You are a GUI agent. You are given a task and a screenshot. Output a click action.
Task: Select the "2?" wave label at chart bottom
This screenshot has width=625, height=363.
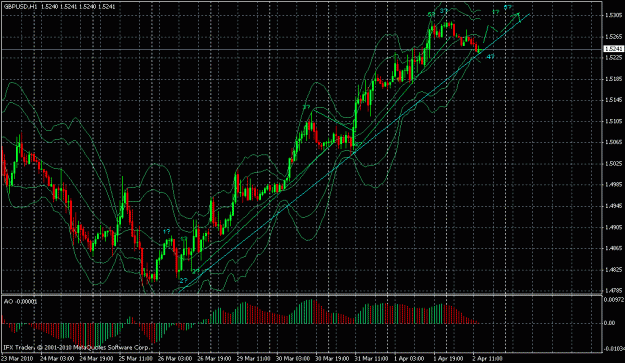click(183, 281)
